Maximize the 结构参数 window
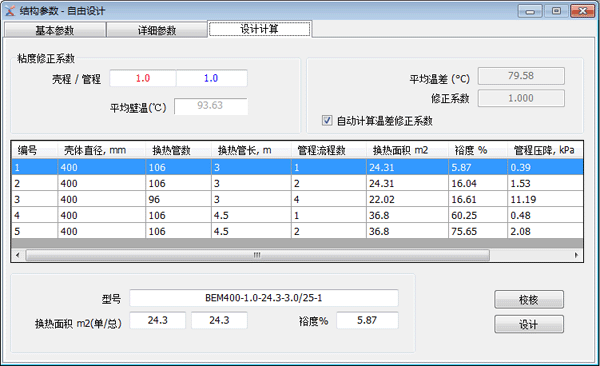This screenshot has width=600, height=366. point(556,11)
